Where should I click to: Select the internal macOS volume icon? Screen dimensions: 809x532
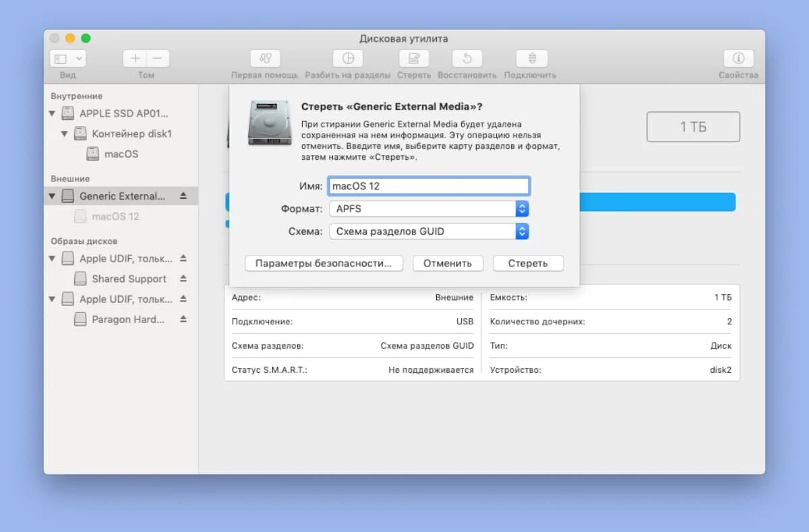[92, 154]
